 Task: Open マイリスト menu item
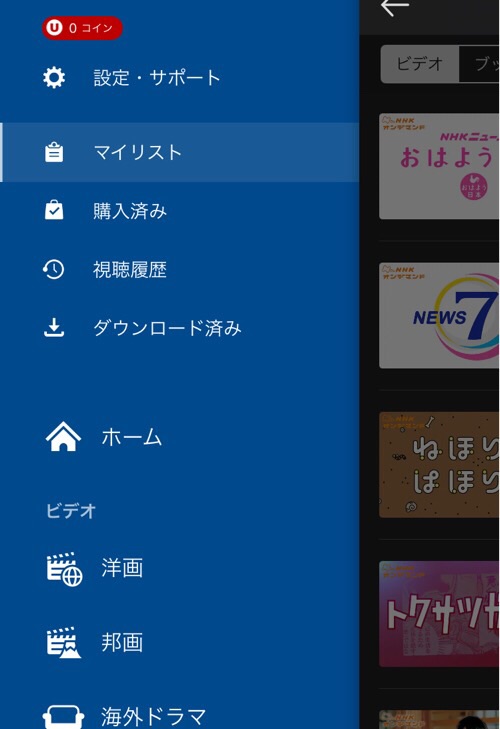point(180,152)
